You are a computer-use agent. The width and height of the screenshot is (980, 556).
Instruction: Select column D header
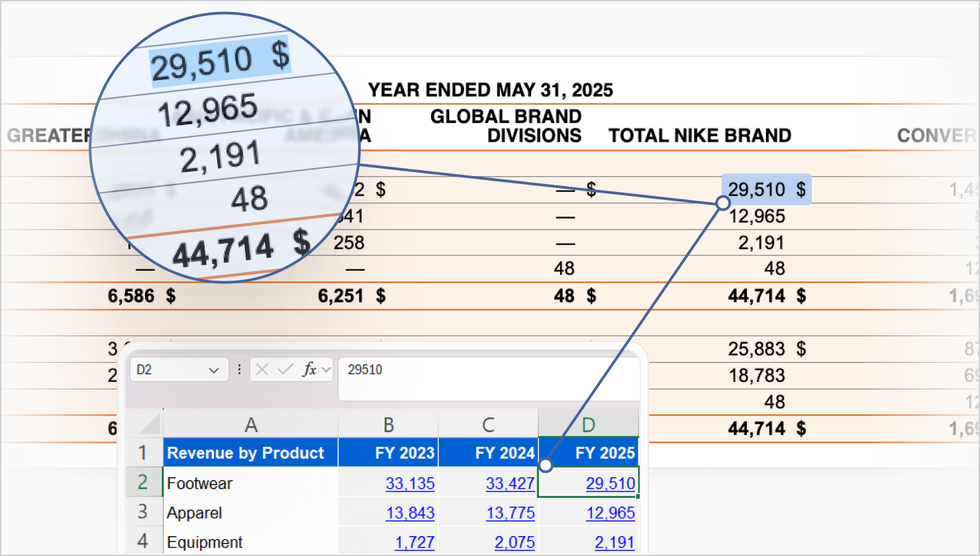pos(589,424)
